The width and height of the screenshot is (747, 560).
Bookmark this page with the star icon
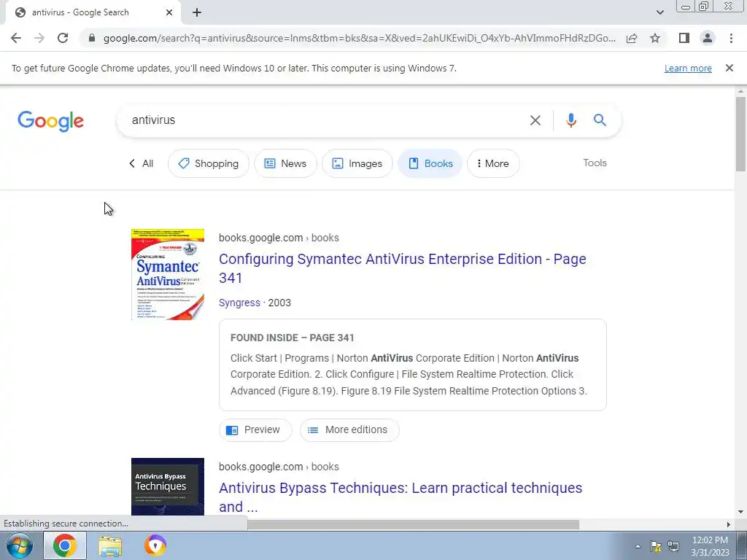coord(655,38)
